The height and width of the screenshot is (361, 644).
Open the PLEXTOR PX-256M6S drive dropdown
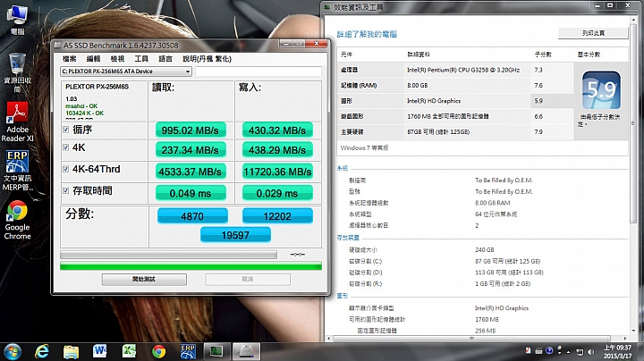(126, 71)
